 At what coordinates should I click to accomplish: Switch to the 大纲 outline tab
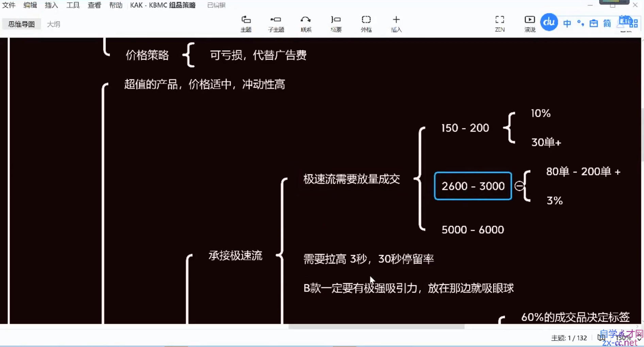[53, 24]
